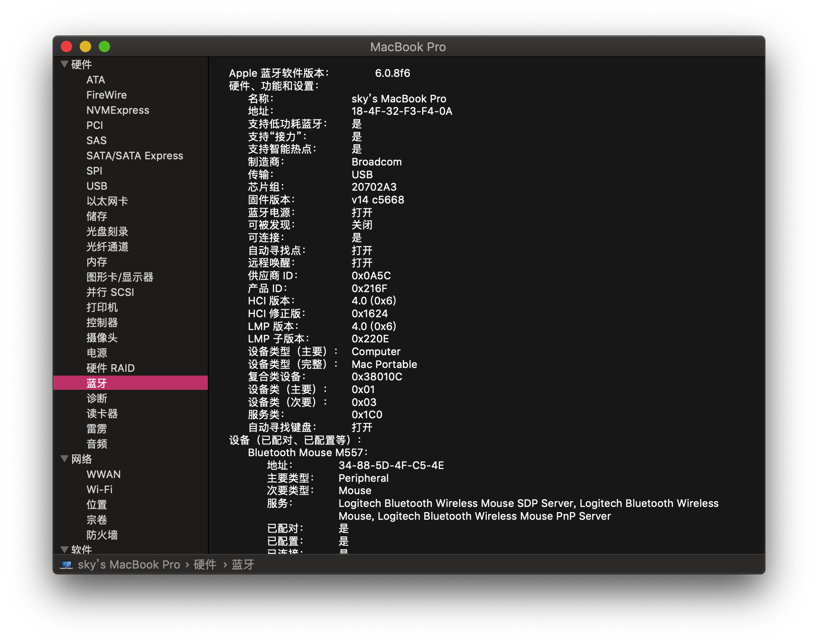818x644 pixels.
Task: Open 以太网卡 hardware entry
Action: pos(107,201)
